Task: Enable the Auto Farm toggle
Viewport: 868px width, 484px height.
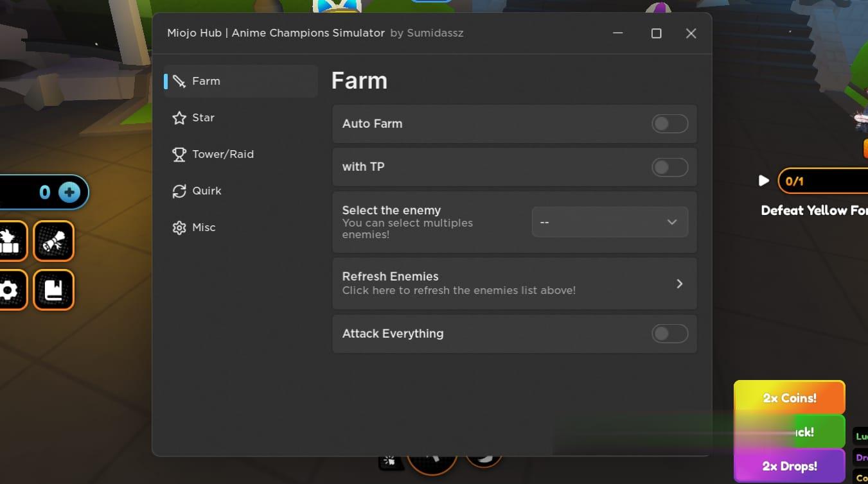Action: tap(669, 124)
